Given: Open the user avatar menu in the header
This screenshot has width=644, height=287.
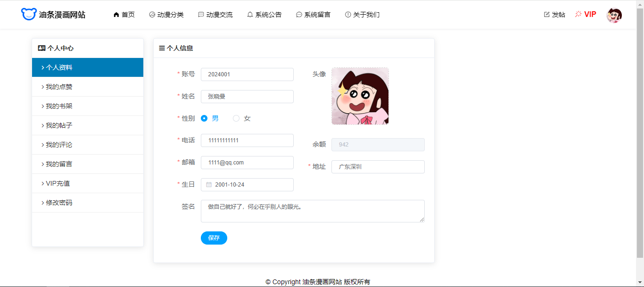Looking at the screenshot, I should (614, 15).
